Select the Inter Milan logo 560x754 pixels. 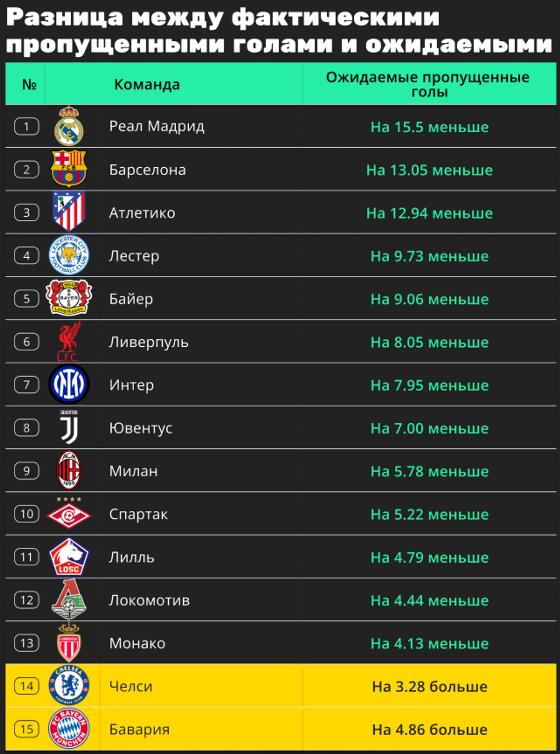[69, 384]
